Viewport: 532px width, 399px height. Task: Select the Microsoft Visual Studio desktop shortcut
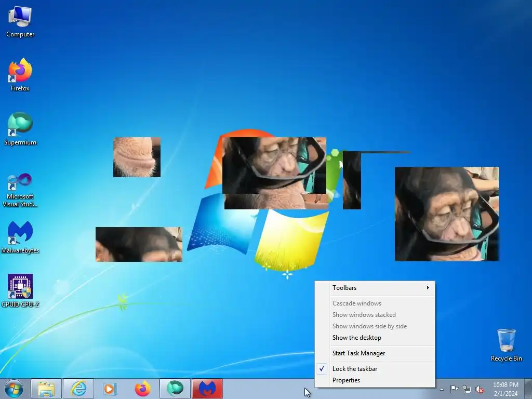pyautogui.click(x=20, y=190)
